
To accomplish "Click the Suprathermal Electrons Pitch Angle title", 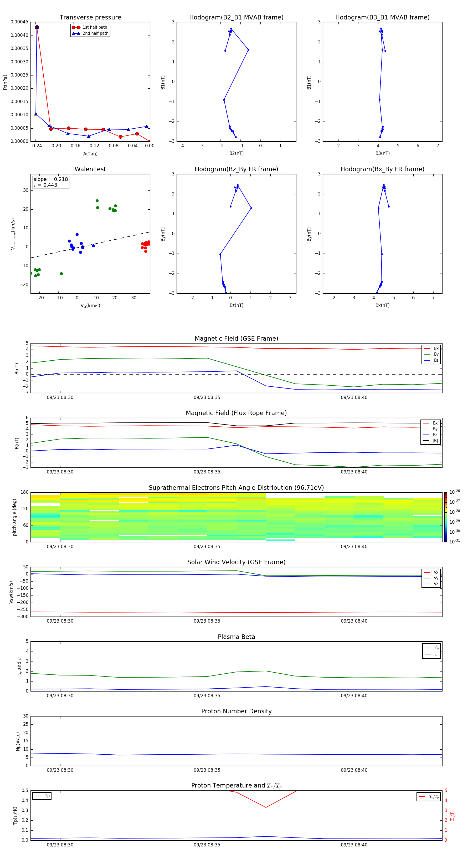I will click(x=236, y=488).
